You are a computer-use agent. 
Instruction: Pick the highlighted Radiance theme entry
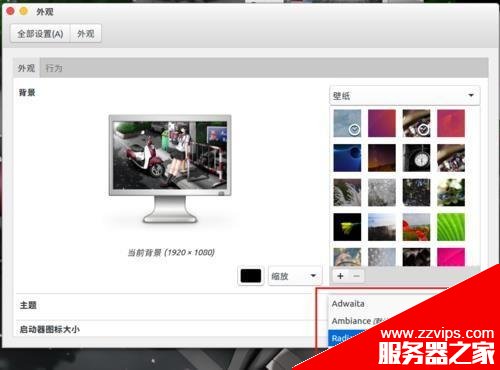coord(343,338)
